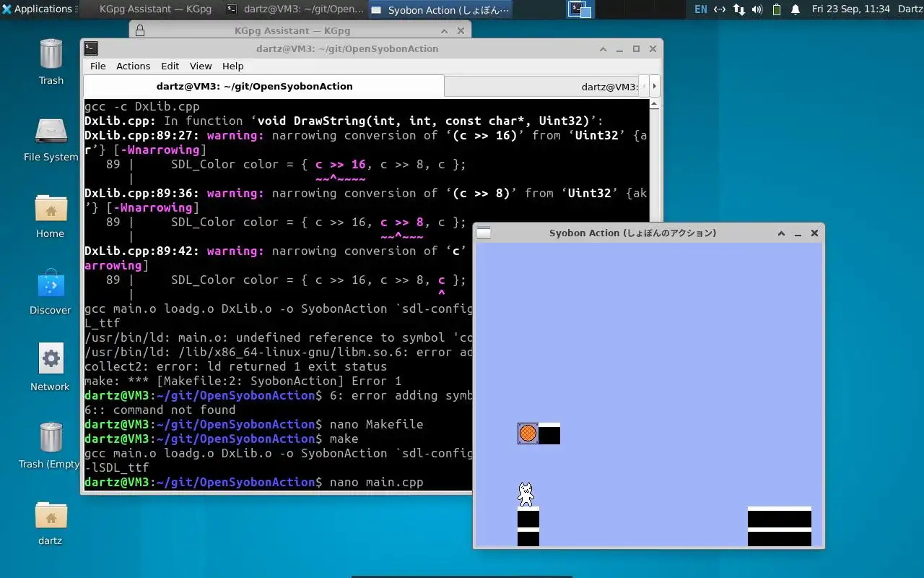This screenshot has height=578, width=924.
Task: Minimize the Syobon Action window
Action: (798, 233)
